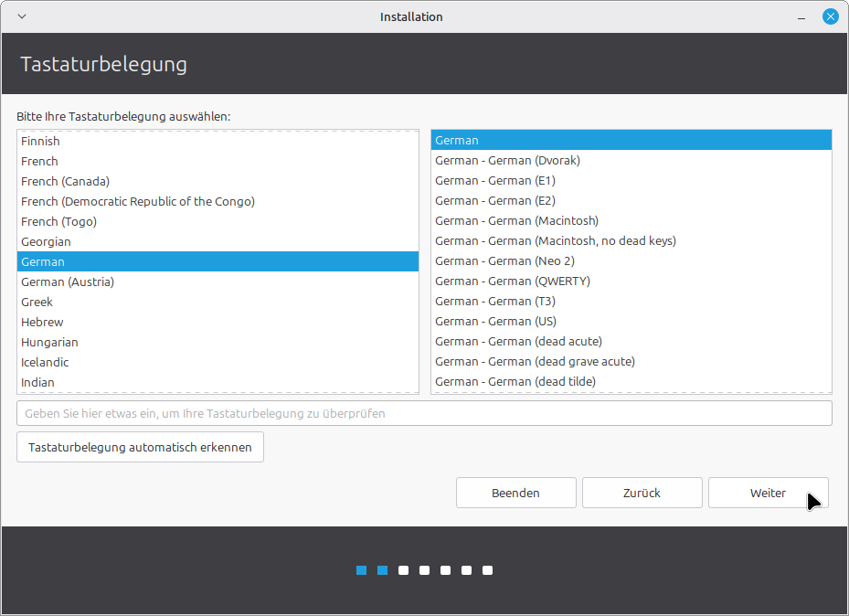Continue with the Weiter button
849x616 pixels.
768,493
